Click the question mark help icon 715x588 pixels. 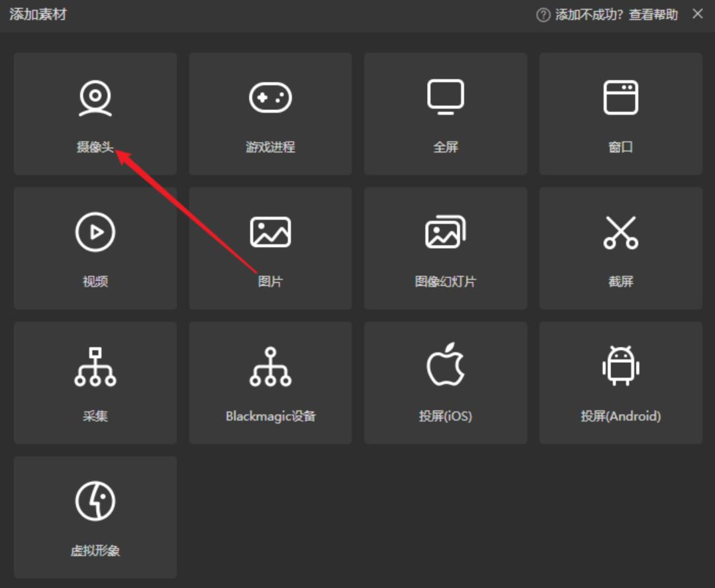[x=544, y=15]
